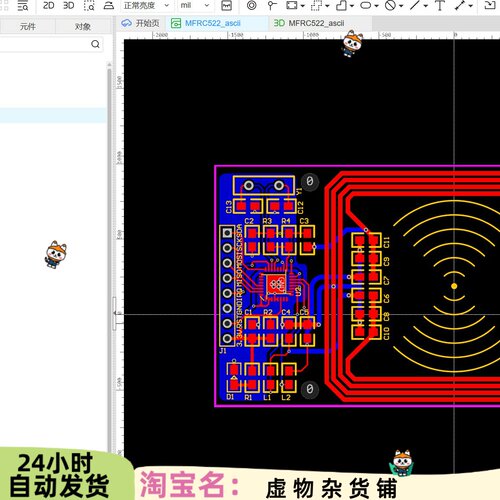The width and height of the screenshot is (500, 500).
Task: Select the R3 designator label
Action: pyautogui.click(x=267, y=221)
